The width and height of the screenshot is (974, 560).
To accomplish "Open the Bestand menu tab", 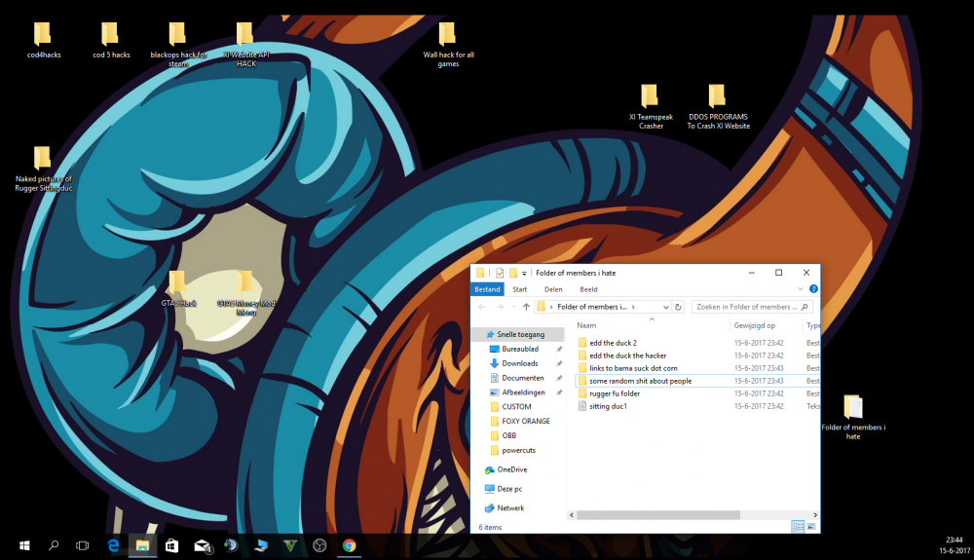I will (x=487, y=289).
